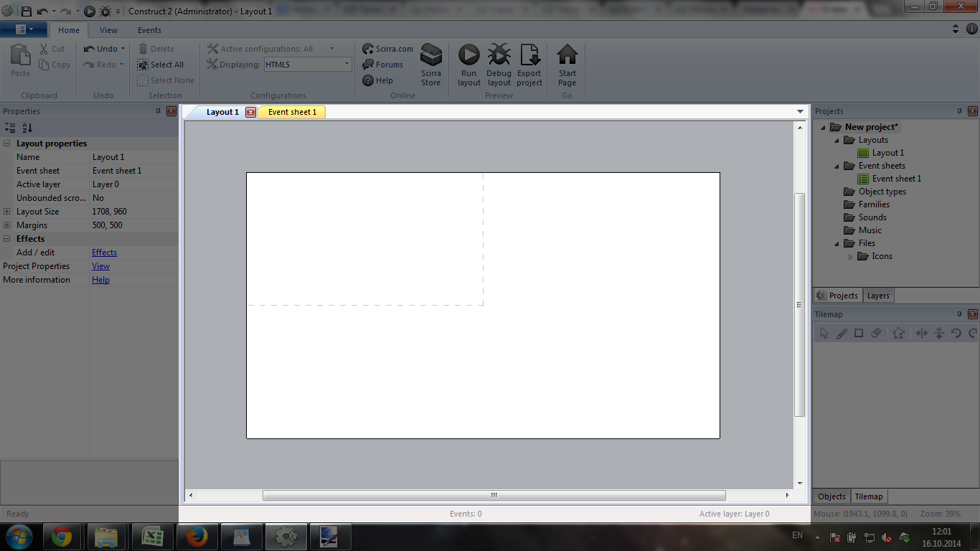Click the Tilemap rotate counter-clockwise icon
980x551 pixels.
coord(956,333)
